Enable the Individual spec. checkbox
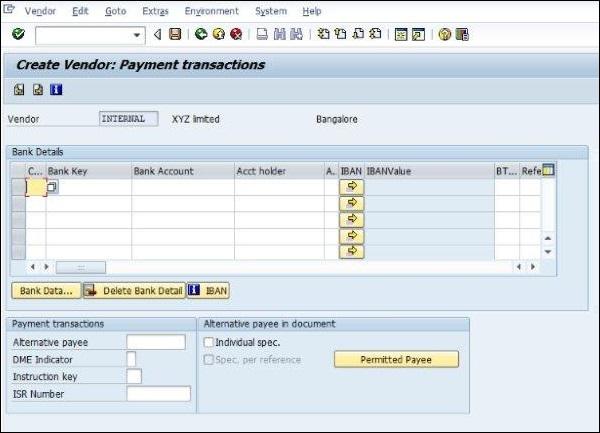The width and height of the screenshot is (600, 433). coord(208,342)
